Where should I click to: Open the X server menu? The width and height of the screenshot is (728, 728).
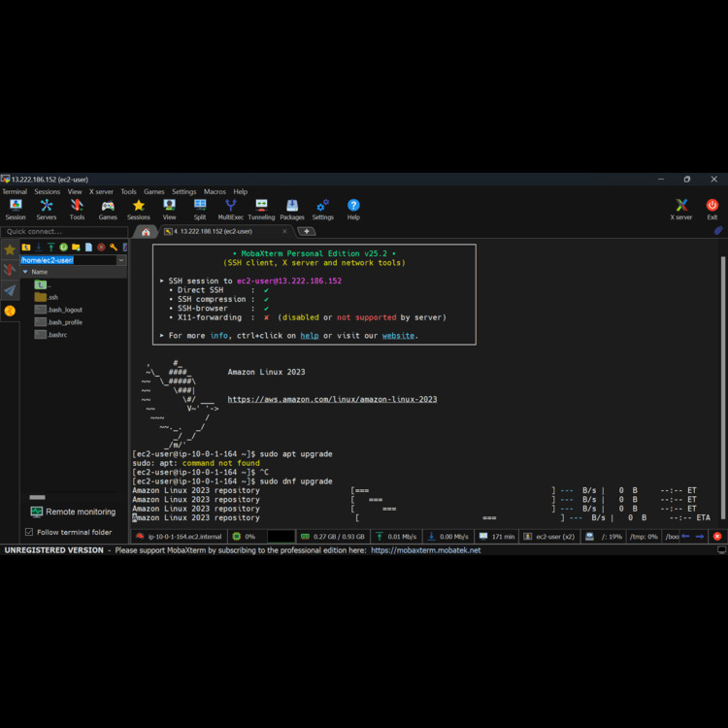click(101, 192)
